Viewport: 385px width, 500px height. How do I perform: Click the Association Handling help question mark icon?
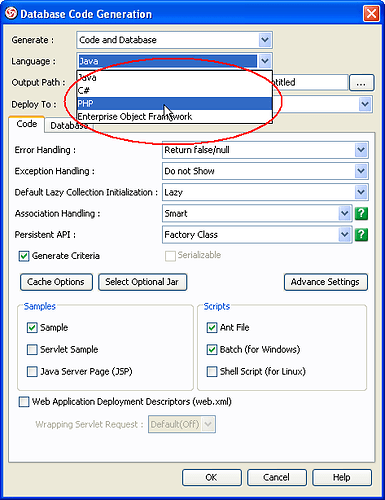[x=361, y=213]
